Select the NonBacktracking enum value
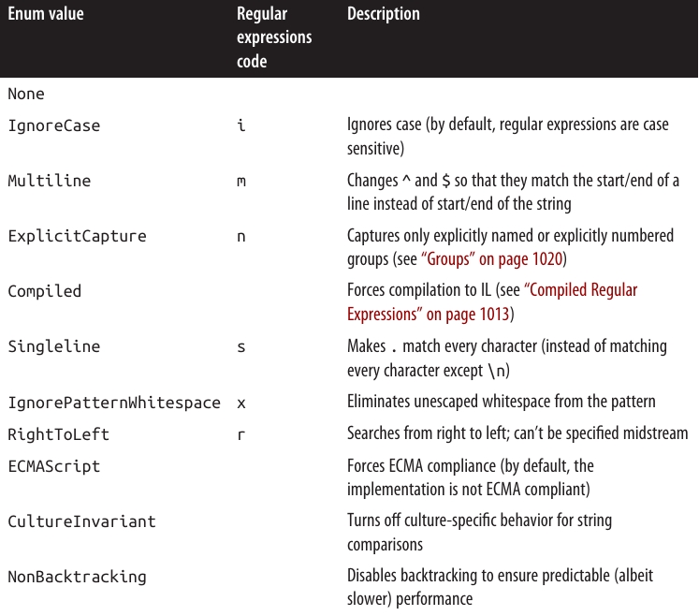Viewport: 699px width, 616px height. coord(77,576)
